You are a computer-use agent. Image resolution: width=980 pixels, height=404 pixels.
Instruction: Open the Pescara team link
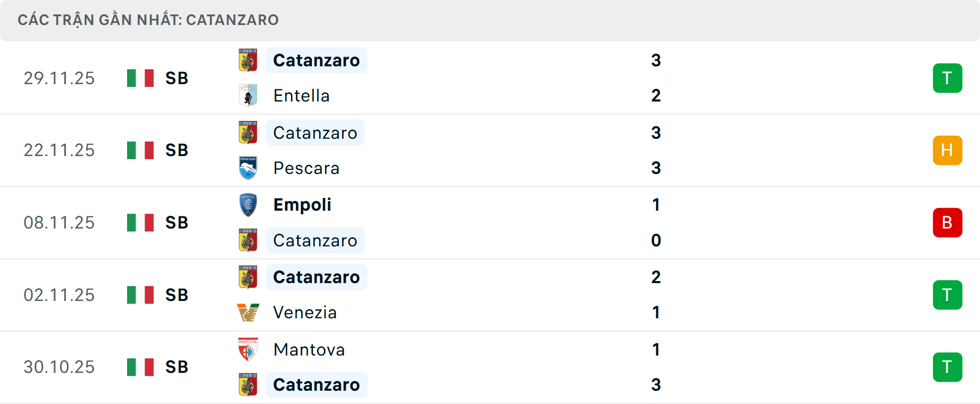coord(306,168)
